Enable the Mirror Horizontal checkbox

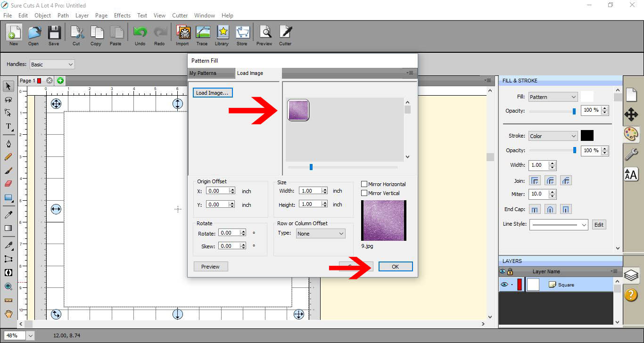(364, 184)
